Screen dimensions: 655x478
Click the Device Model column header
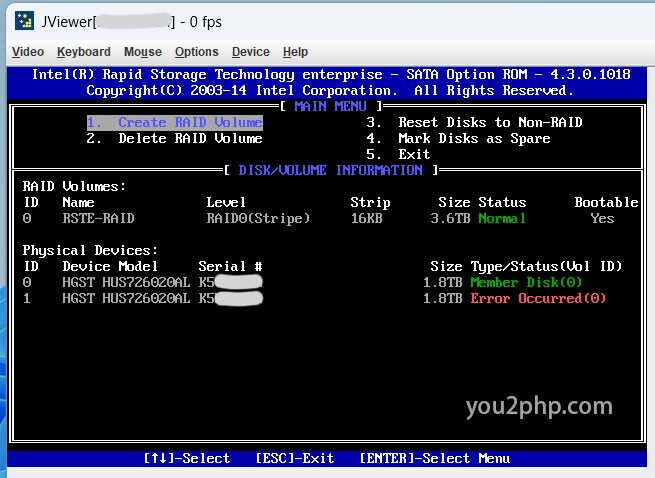point(110,266)
